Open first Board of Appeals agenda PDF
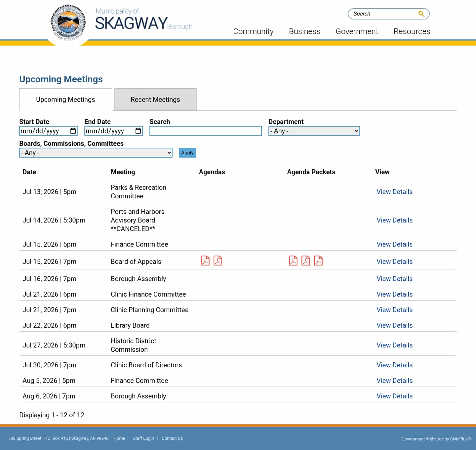 [205, 261]
